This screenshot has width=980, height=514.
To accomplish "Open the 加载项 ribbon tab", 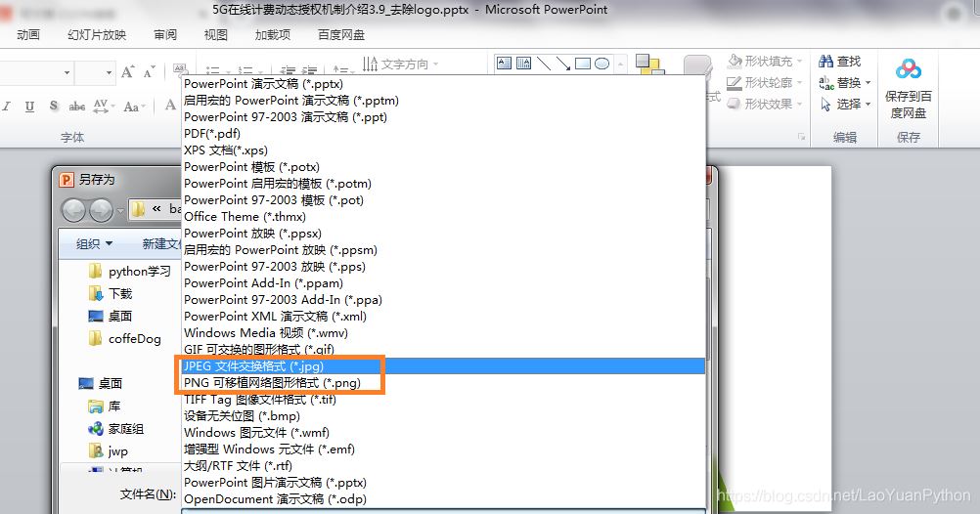I will click(x=273, y=35).
